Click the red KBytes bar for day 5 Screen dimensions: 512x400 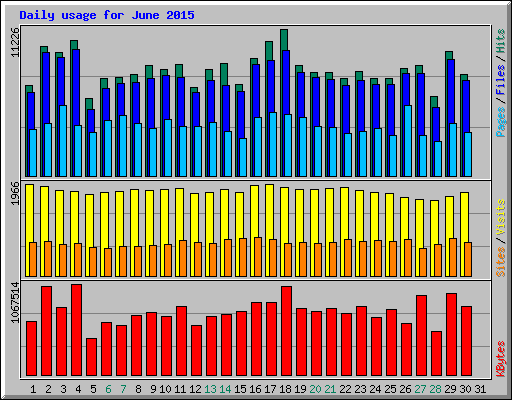[x=91, y=357]
